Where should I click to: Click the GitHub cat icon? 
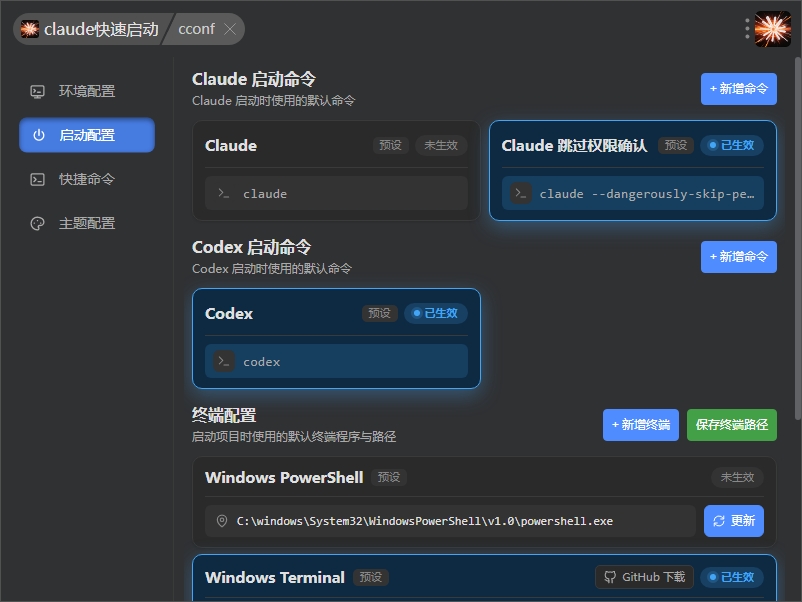click(x=610, y=577)
